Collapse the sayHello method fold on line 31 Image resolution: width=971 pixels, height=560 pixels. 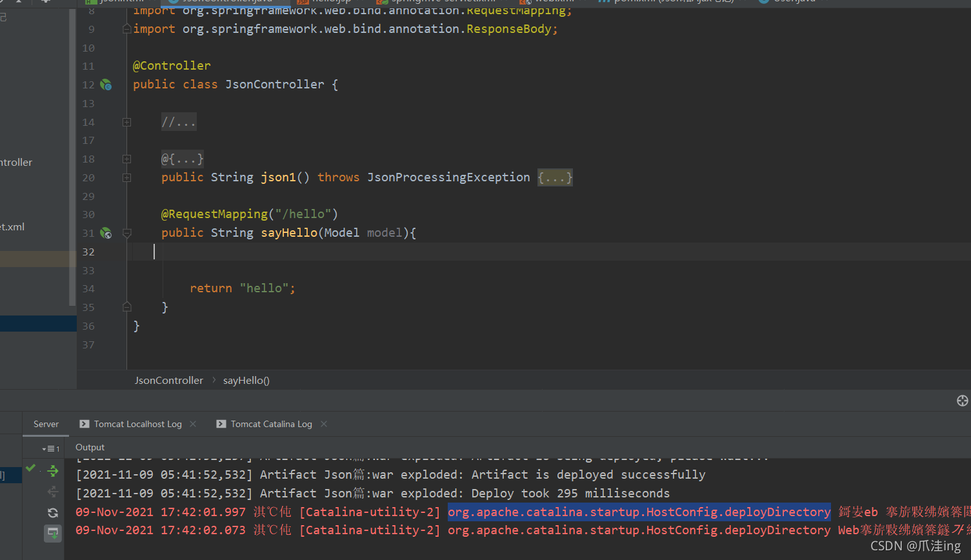pos(127,234)
